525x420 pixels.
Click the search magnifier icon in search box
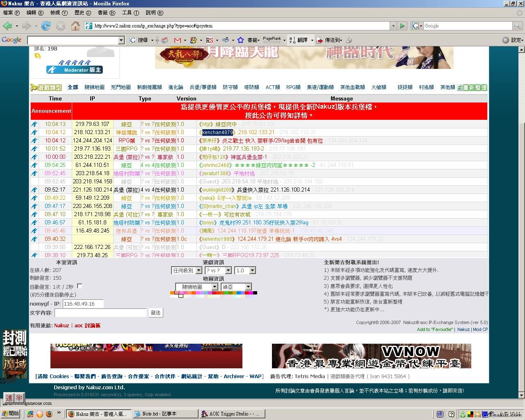518,26
